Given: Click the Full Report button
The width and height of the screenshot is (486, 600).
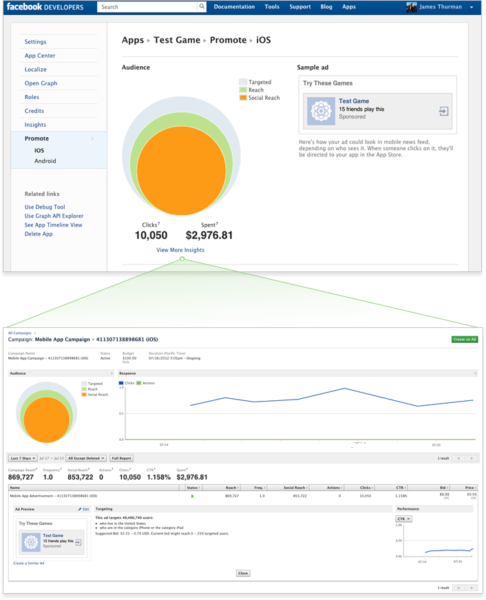Looking at the screenshot, I should pos(122,458).
